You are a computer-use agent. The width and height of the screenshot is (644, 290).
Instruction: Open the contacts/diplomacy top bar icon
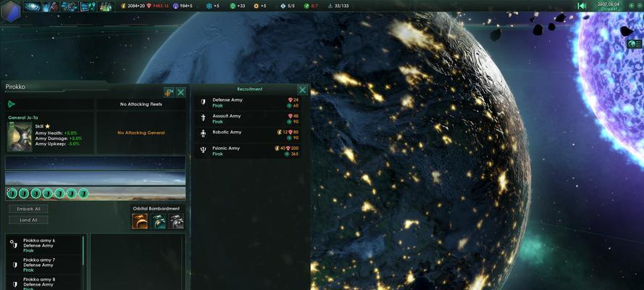[x=51, y=6]
